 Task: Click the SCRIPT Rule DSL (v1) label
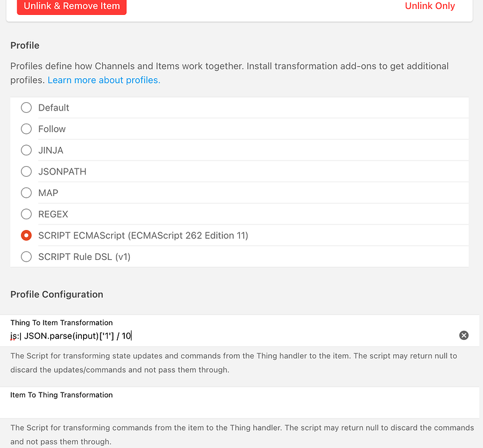[84, 257]
